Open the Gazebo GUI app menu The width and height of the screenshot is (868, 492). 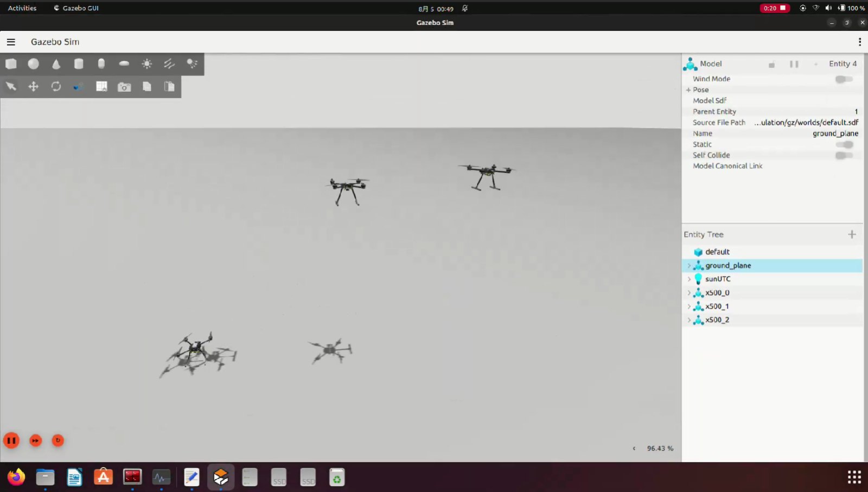76,8
